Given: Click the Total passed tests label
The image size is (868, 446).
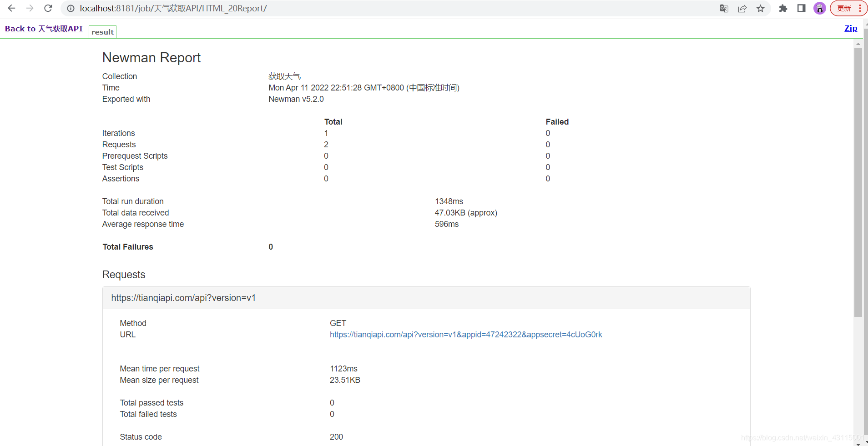Looking at the screenshot, I should pos(151,403).
